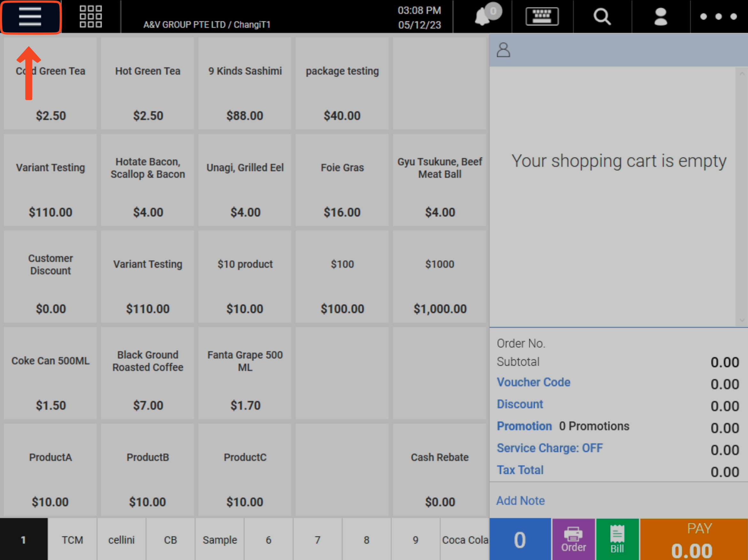Open the user account icon
Image resolution: width=748 pixels, height=560 pixels.
pyautogui.click(x=660, y=17)
